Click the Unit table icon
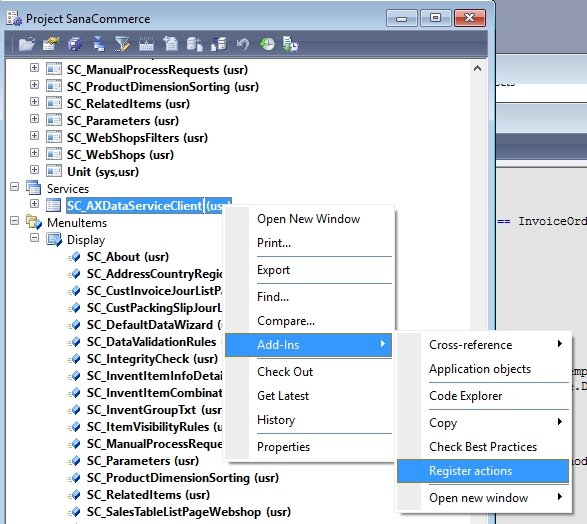Screen dimensions: 587x524 click(x=54, y=171)
